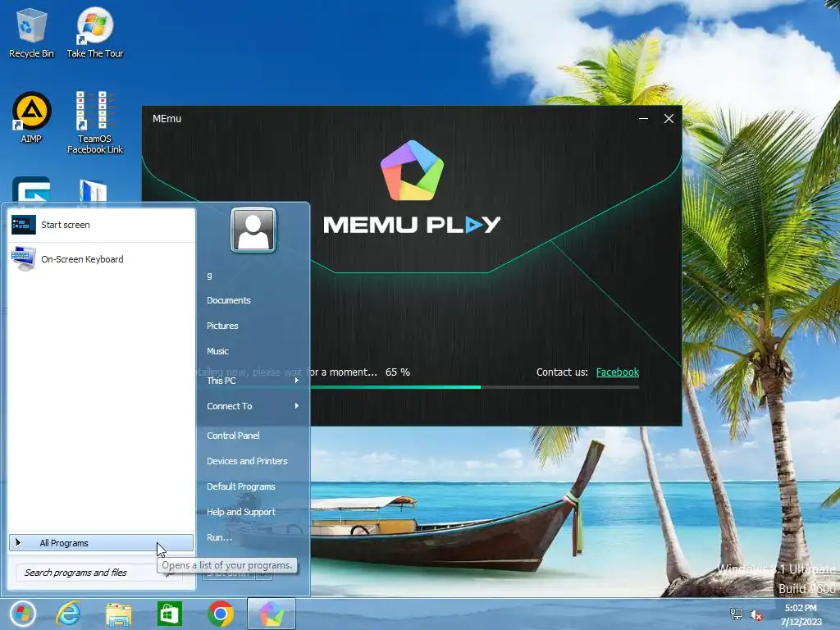Launch On-Screen Keyboard from Start menu

(101, 259)
